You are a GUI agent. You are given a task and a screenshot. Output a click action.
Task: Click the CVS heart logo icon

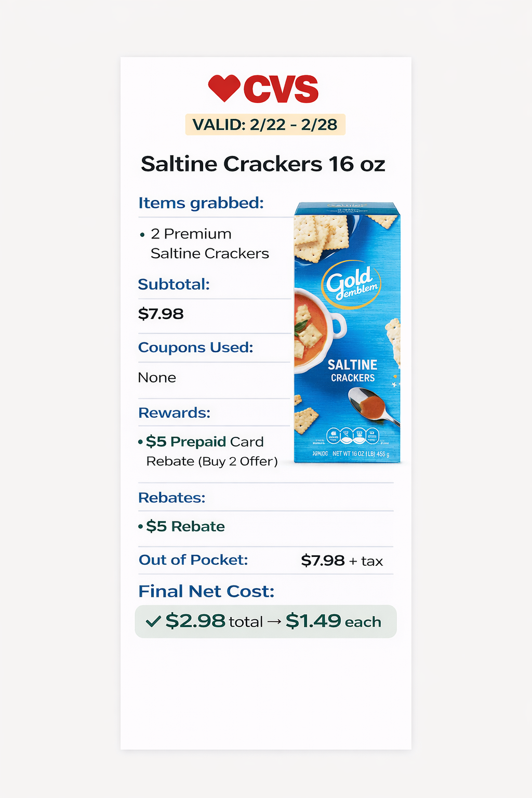(x=224, y=87)
